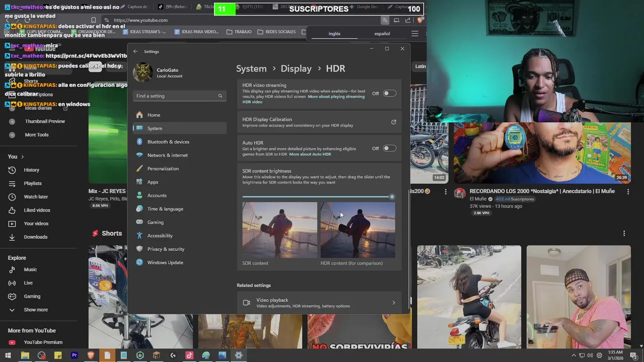Click the browser translate icon

(385, 20)
